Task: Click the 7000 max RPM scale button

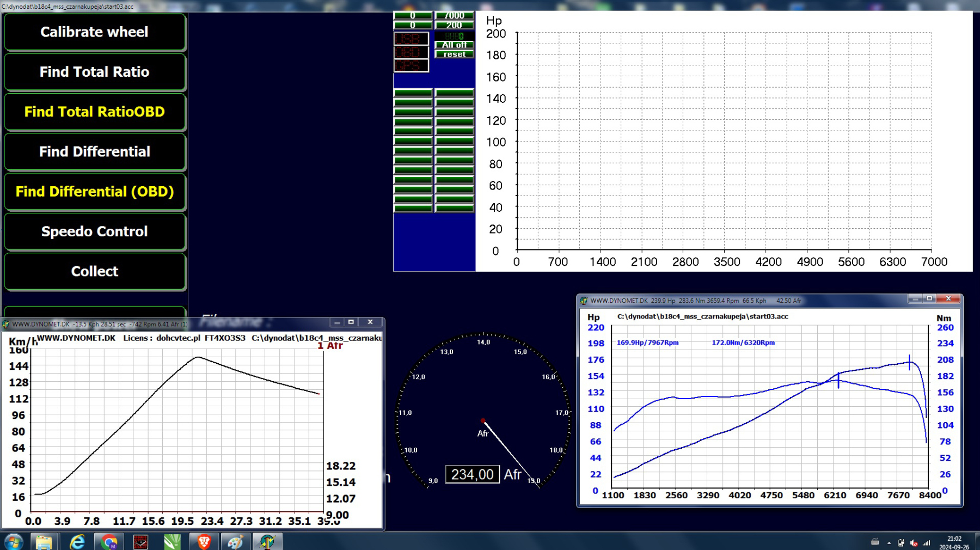Action: 454,16
